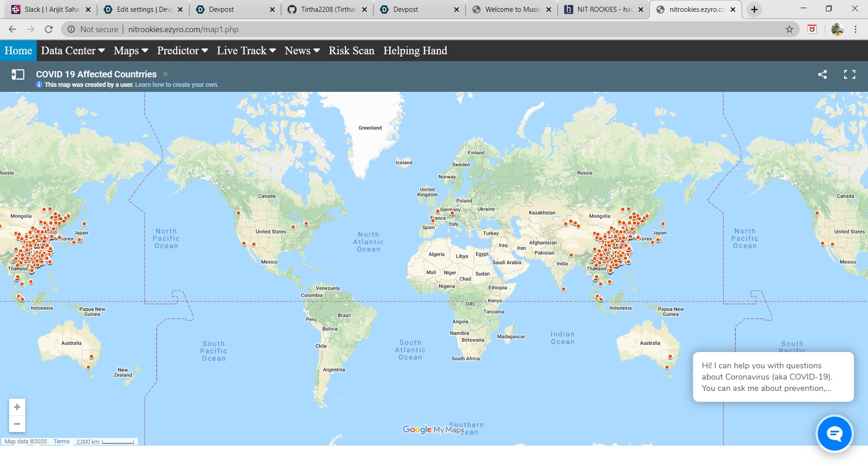Viewport: 868px width, 466px height.
Task: Open the chatbot bubble icon
Action: pos(835,433)
